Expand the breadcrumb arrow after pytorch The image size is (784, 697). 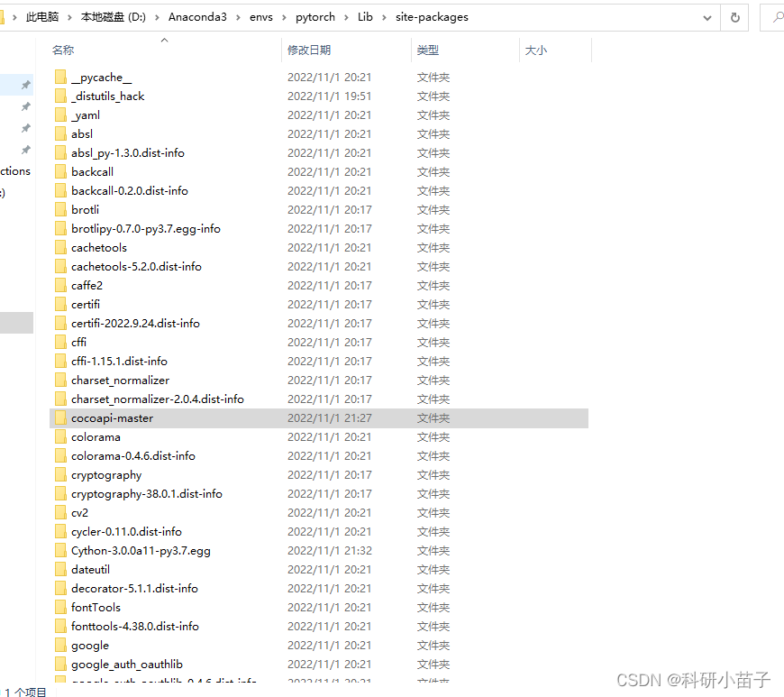[347, 16]
